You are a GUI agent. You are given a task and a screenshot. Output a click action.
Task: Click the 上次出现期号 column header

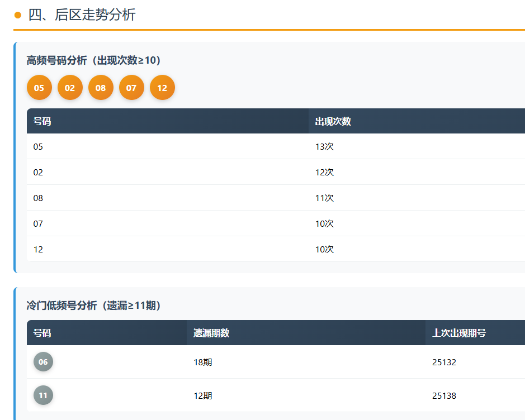[459, 333]
